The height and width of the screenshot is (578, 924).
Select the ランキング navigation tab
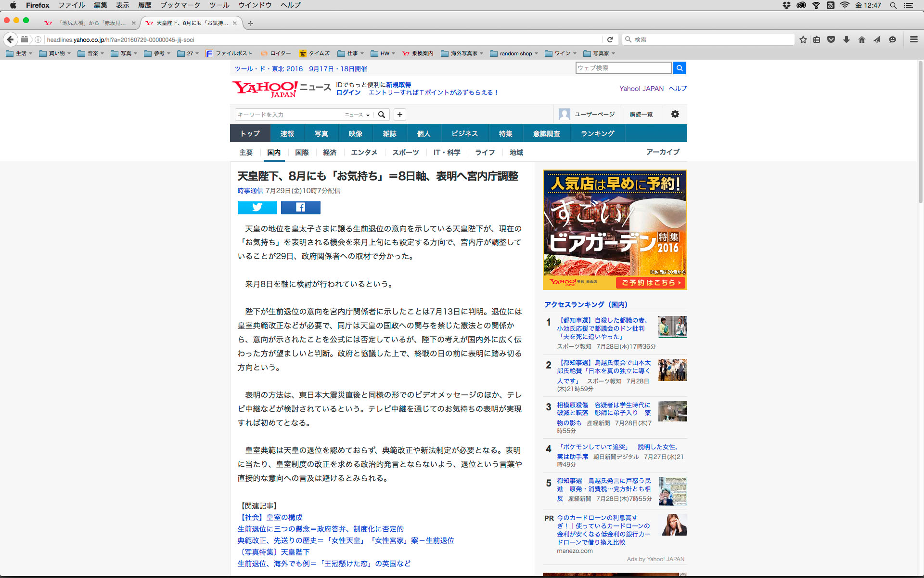click(597, 133)
